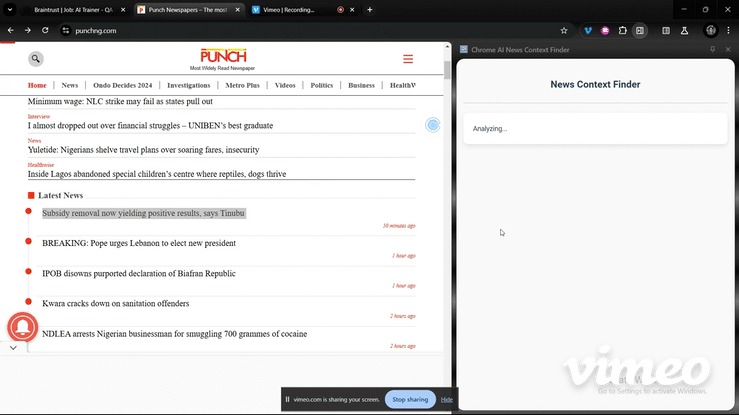Image resolution: width=739 pixels, height=415 pixels.
Task: View site information icon in address bar
Action: tap(66, 31)
